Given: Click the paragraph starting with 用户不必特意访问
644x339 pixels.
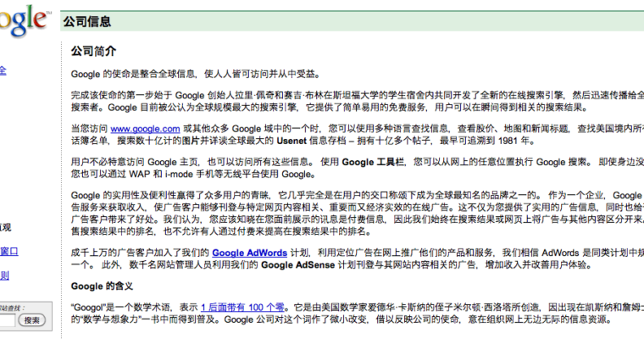Looking at the screenshot, I should point(358,168).
